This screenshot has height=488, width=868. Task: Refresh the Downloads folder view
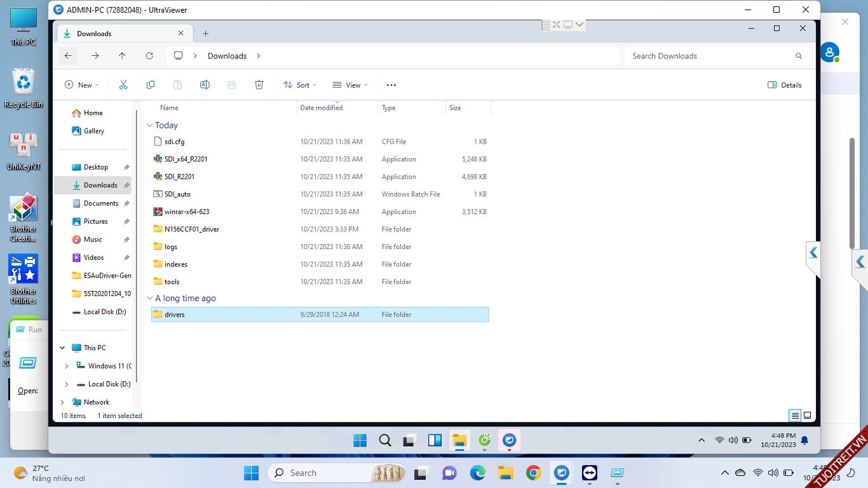(149, 56)
